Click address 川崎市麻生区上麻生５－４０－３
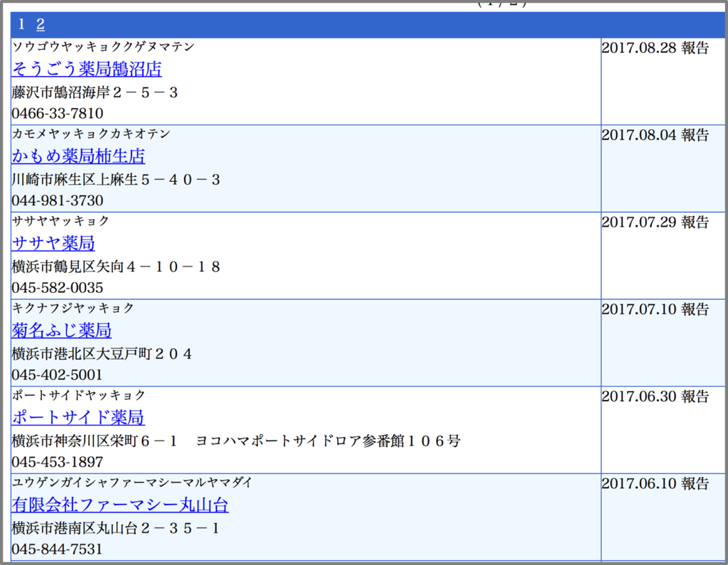The image size is (728, 565). pos(116,180)
